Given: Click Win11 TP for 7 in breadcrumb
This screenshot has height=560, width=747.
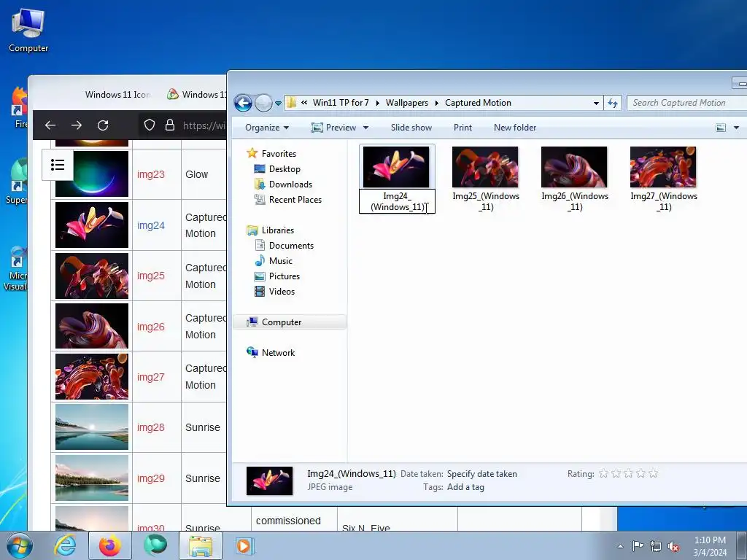Looking at the screenshot, I should [x=341, y=103].
